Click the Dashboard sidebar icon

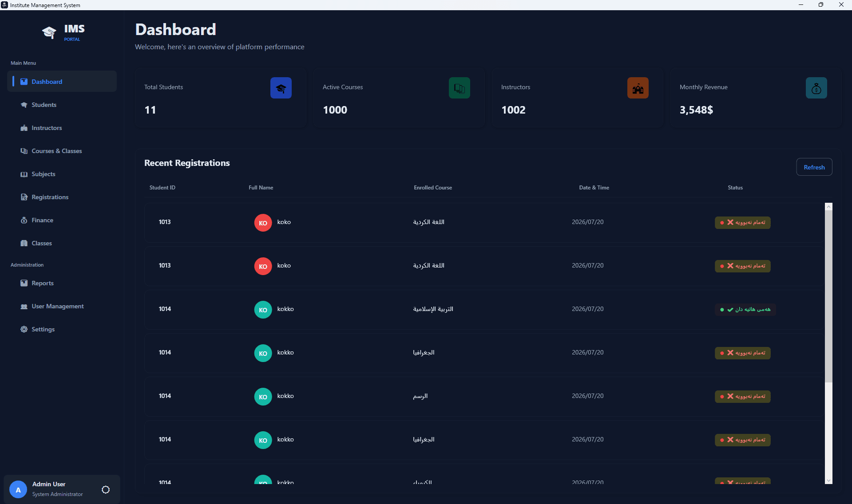click(24, 82)
